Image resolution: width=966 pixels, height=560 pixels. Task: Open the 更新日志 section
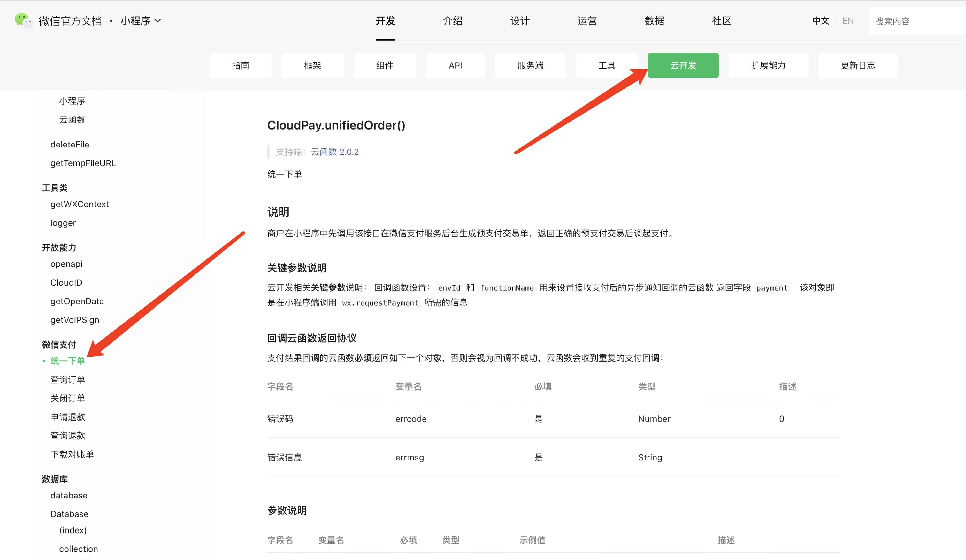857,65
